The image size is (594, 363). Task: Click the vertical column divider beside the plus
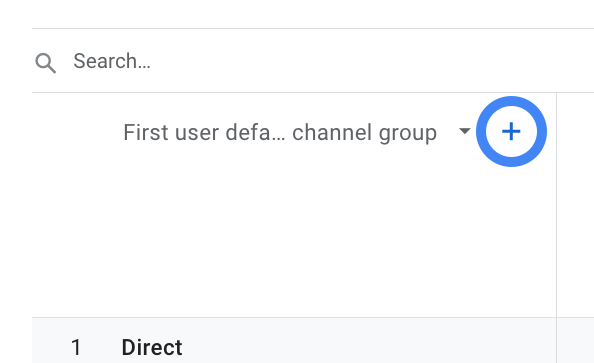556,205
